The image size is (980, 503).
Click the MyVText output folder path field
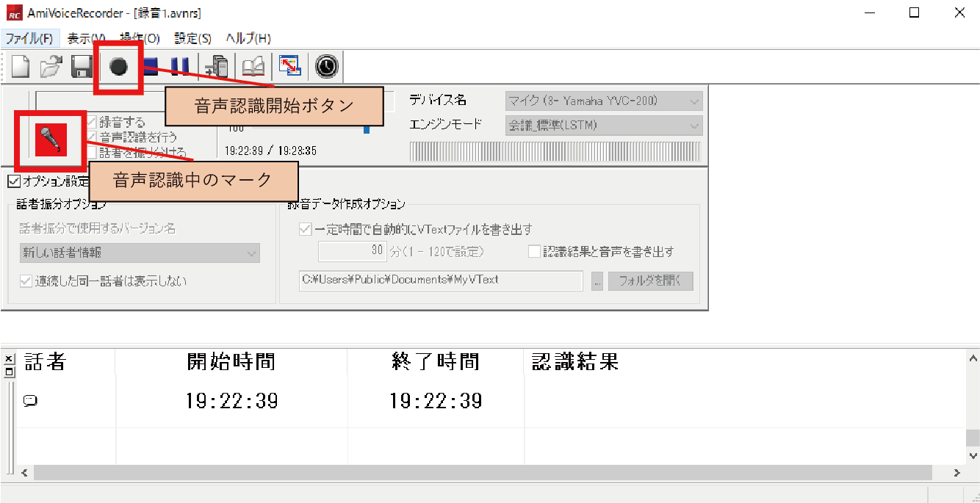click(x=441, y=281)
